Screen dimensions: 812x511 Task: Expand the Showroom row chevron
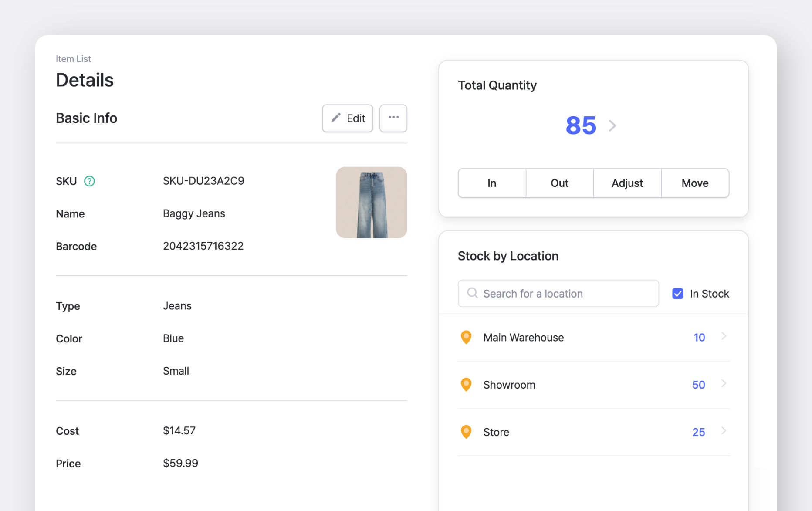pyautogui.click(x=724, y=383)
